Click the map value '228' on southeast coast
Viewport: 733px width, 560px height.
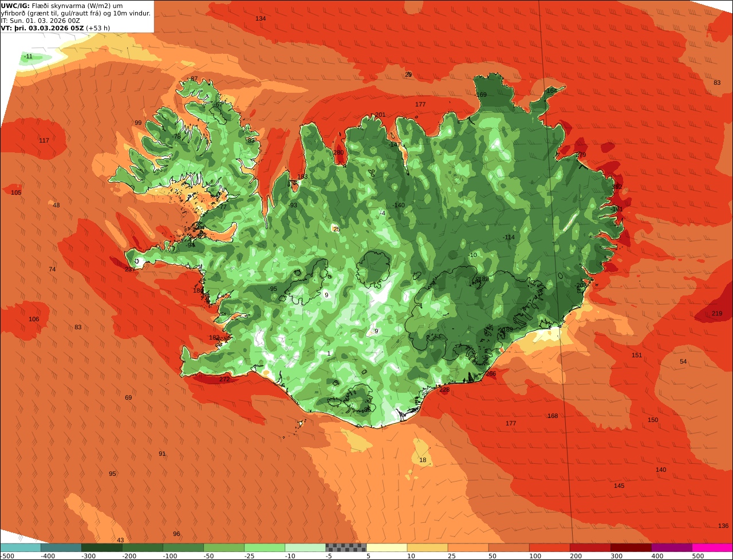tap(444, 389)
